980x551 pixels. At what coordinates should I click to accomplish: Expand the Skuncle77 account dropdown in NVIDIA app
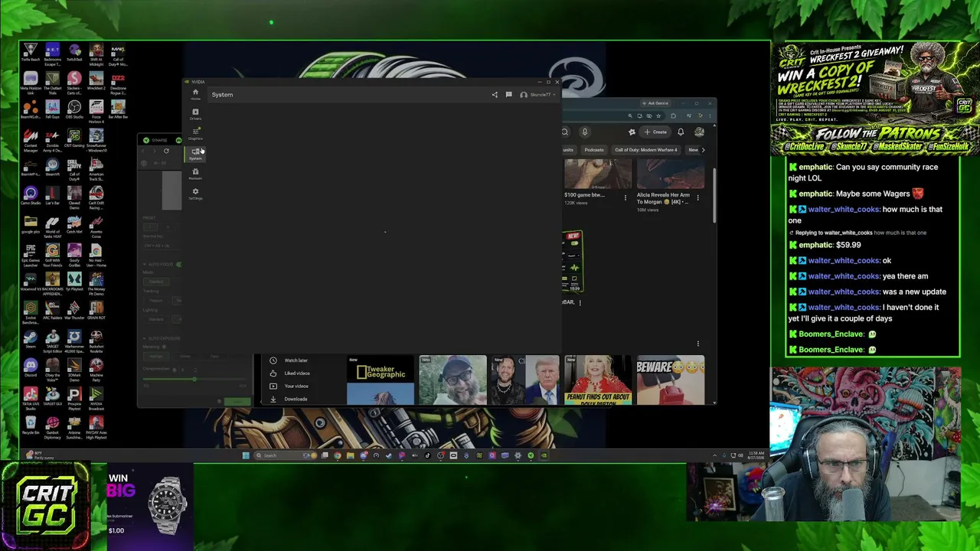(538, 95)
